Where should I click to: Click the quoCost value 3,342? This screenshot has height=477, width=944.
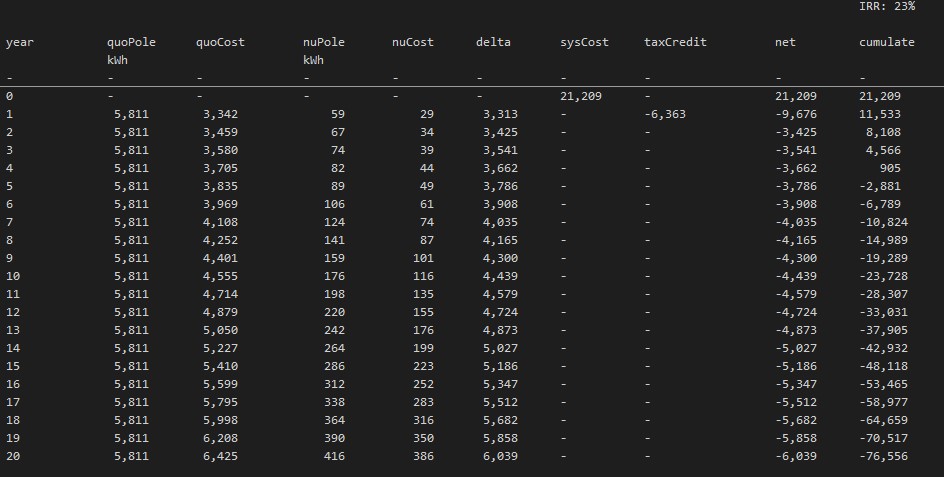[219, 114]
